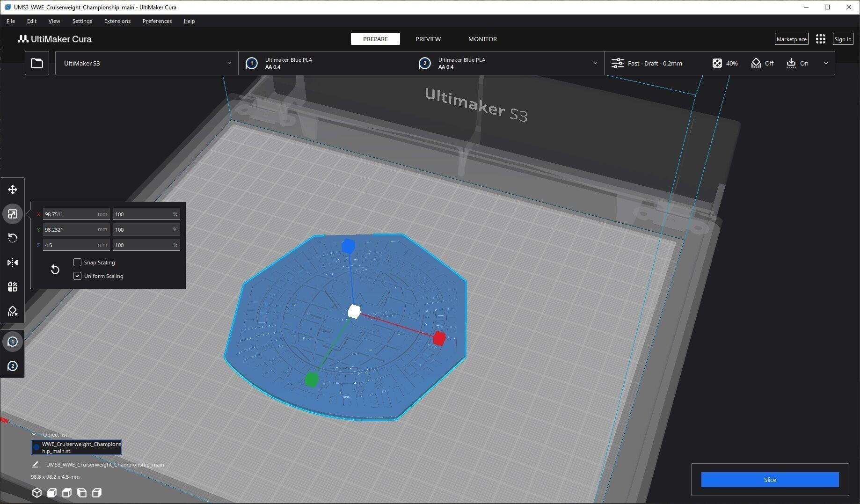860x504 pixels.
Task: Assign model to extruder 1
Action: coord(13,342)
